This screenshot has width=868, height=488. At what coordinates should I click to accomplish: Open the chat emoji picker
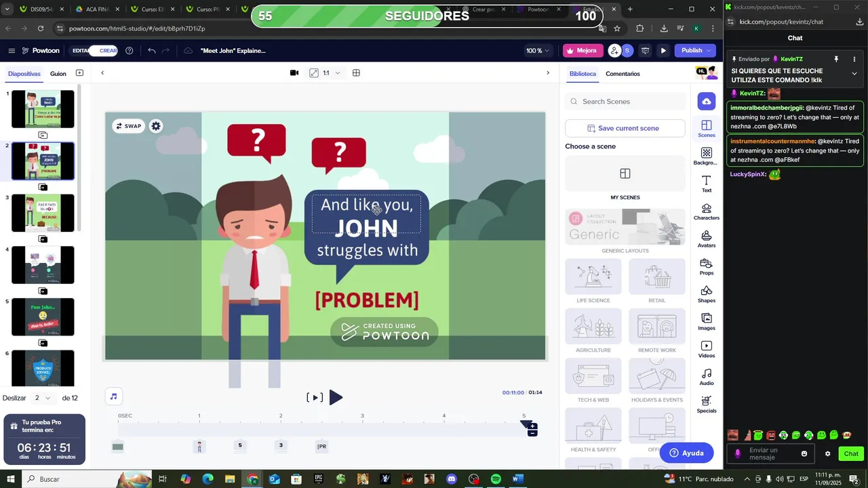coord(804,454)
